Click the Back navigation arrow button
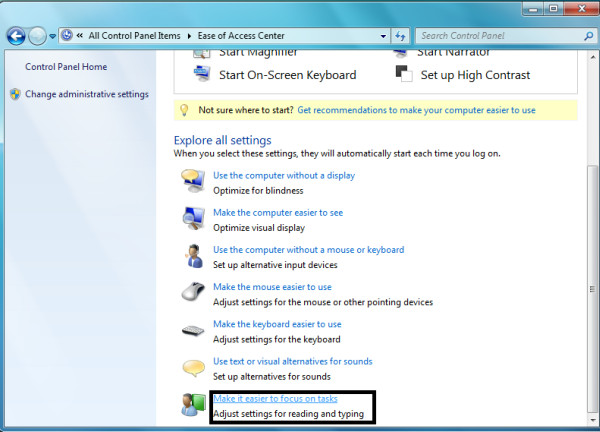The height and width of the screenshot is (432, 600). 16,36
